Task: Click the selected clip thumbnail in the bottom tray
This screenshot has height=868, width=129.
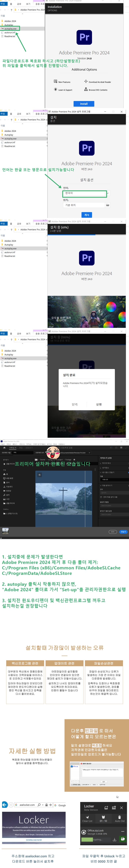Action: tap(5, 531)
